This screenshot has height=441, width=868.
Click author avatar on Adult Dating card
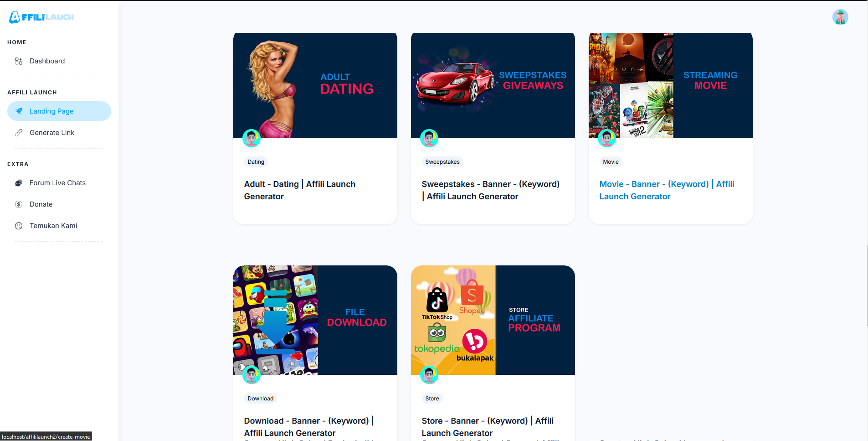(251, 138)
